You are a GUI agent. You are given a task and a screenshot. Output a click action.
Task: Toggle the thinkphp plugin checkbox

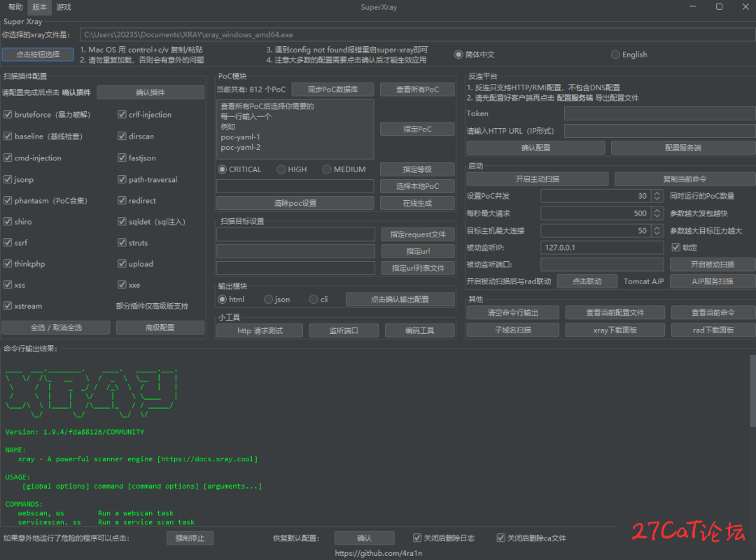click(x=8, y=264)
